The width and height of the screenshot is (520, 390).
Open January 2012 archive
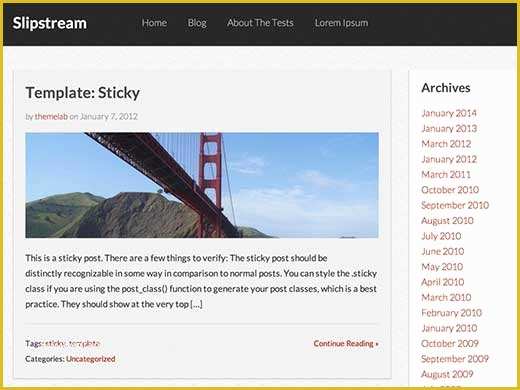(x=449, y=159)
